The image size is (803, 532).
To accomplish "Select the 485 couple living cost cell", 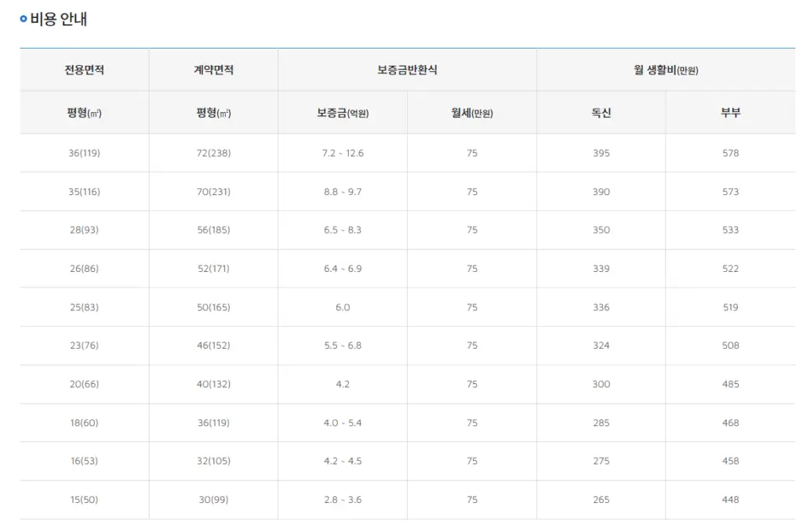I will pyautogui.click(x=730, y=384).
